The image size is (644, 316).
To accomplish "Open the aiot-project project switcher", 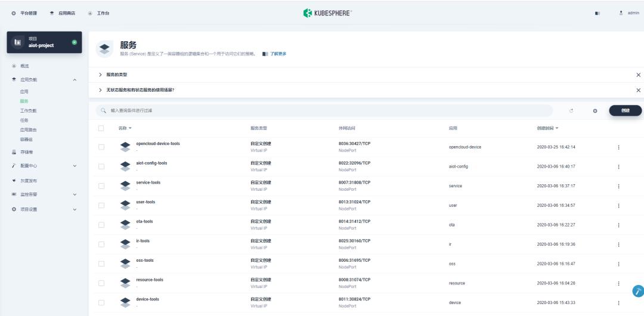I will pyautogui.click(x=44, y=42).
